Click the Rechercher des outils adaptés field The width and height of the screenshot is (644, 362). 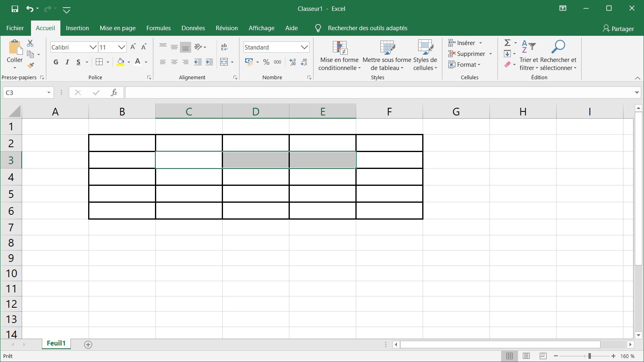[367, 28]
